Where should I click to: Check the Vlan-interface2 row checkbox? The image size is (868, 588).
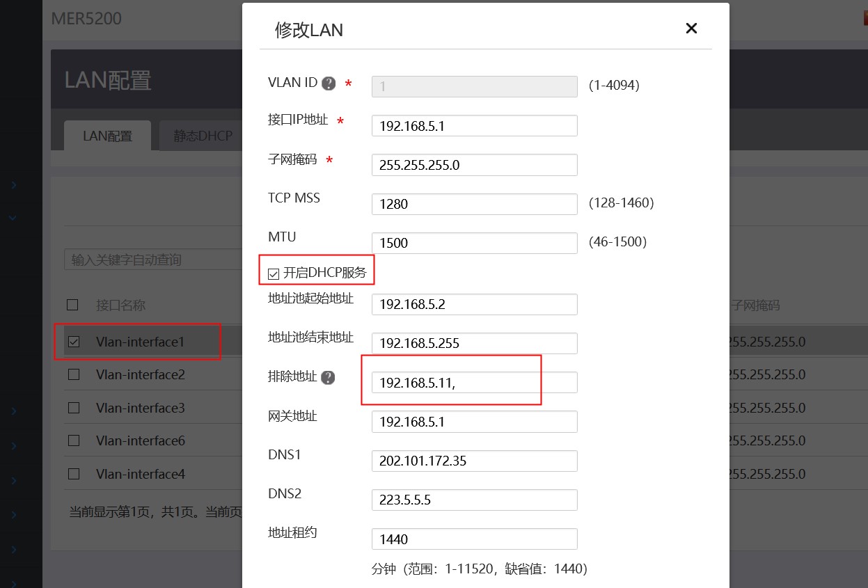[x=74, y=375]
